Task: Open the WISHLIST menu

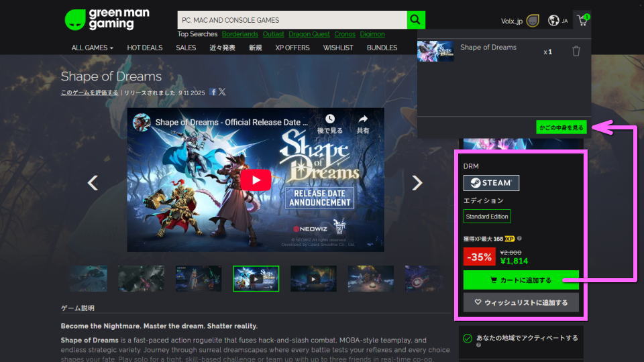Action: (338, 48)
